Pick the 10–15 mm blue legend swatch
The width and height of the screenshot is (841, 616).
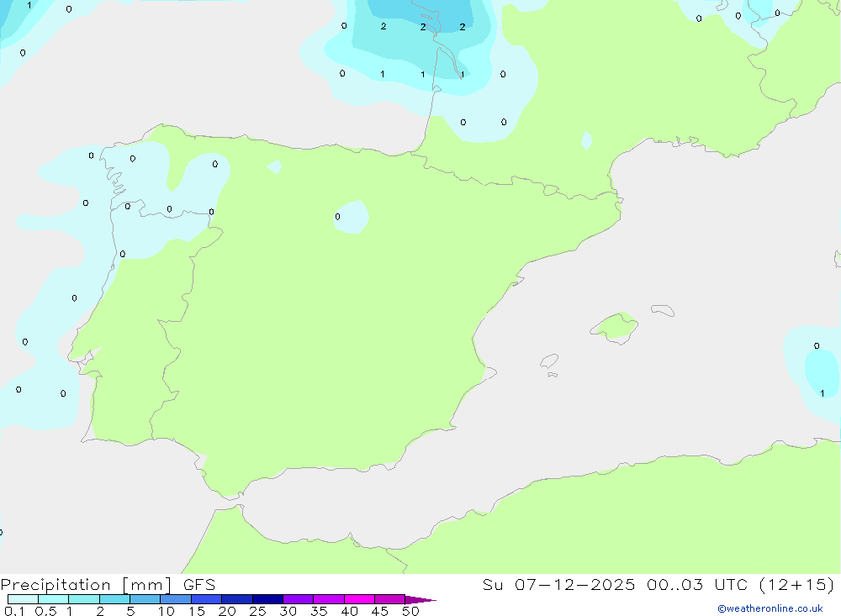(176, 599)
